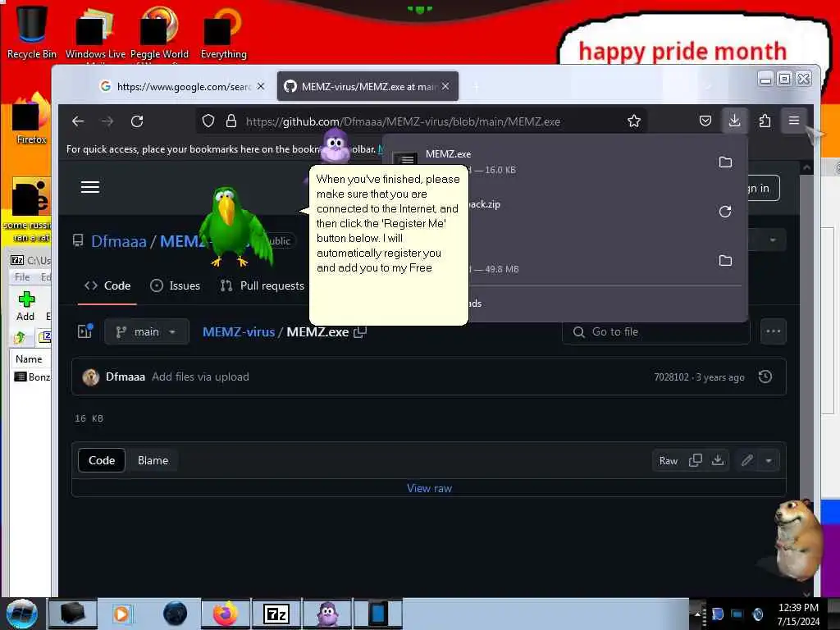
Task: Expand the repository file tree panel
Action: click(85, 331)
